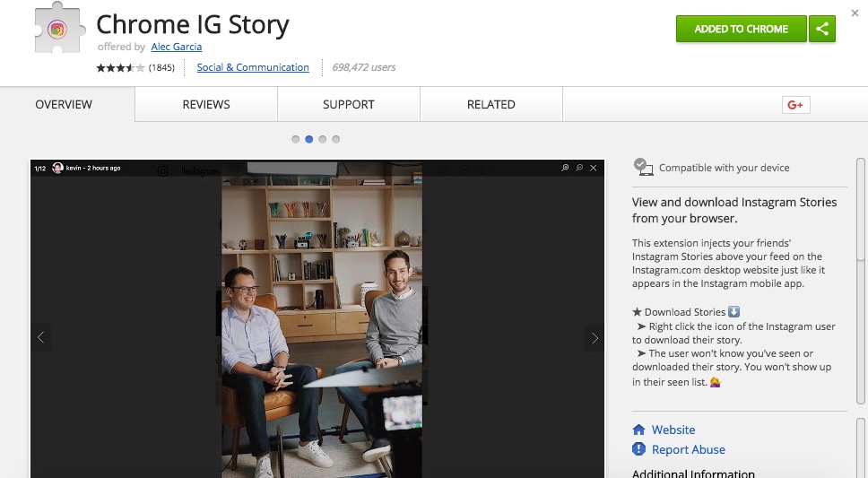Click the Additional Information section scrollbar

[x=860, y=448]
